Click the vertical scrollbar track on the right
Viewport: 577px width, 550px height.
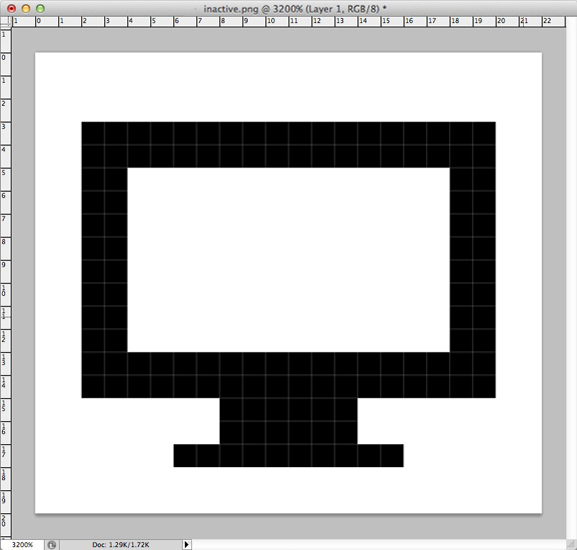click(571, 278)
